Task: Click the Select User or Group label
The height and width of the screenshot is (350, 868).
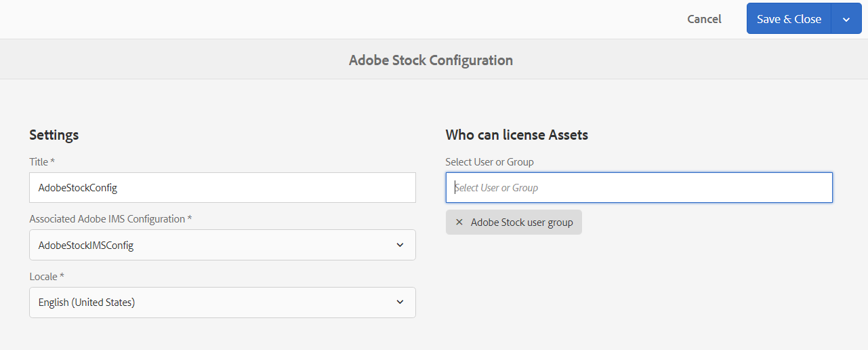Action: click(x=489, y=162)
